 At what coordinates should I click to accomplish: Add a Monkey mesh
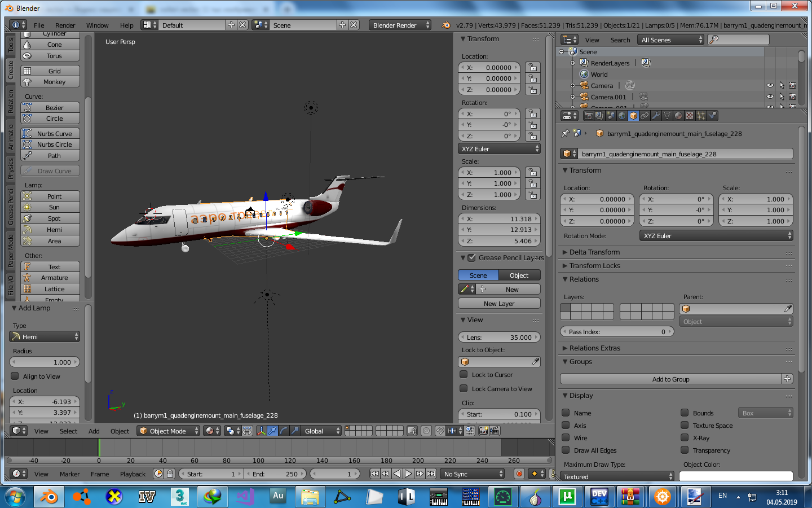[x=50, y=82]
